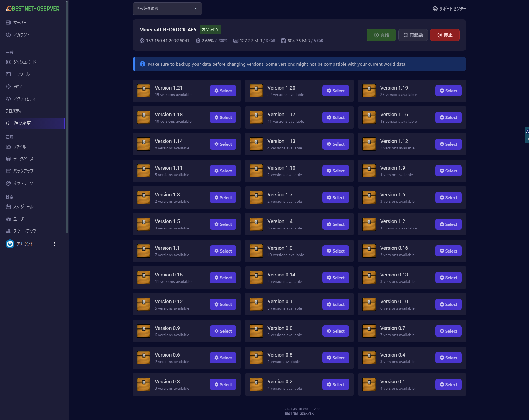529x420 pixels.
Task: Click the chest icon for Version 1.4
Action: [256, 224]
